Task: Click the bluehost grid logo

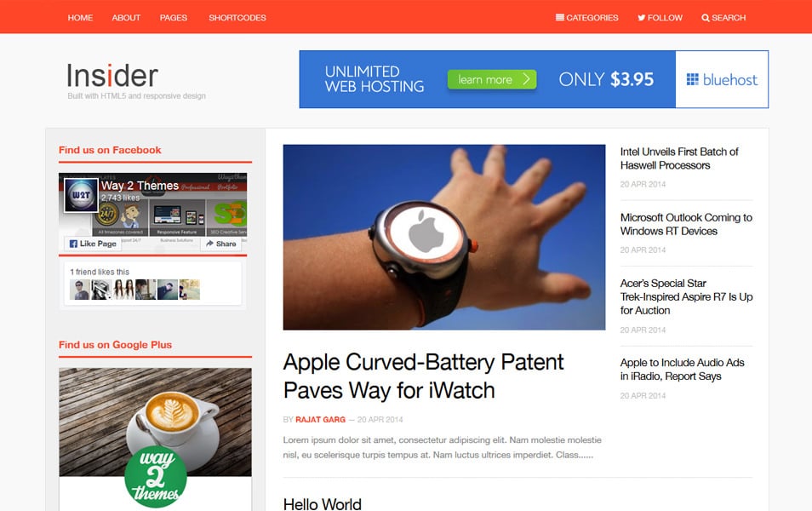Action: click(692, 79)
